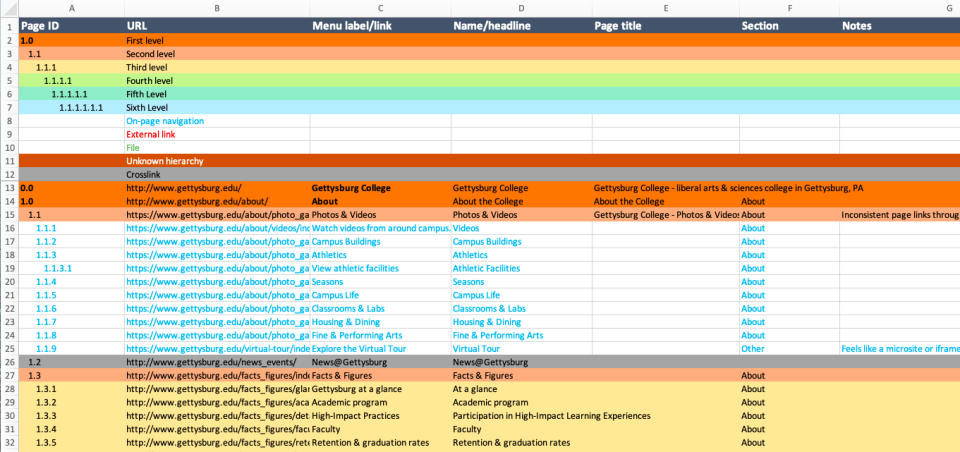The image size is (960, 452).
Task: Click 'Inconsistent page links' note cell
Action: pos(900,215)
